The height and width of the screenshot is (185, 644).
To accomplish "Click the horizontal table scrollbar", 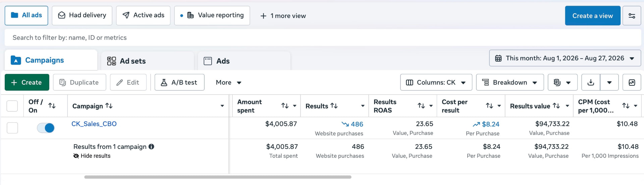I will click(218, 177).
